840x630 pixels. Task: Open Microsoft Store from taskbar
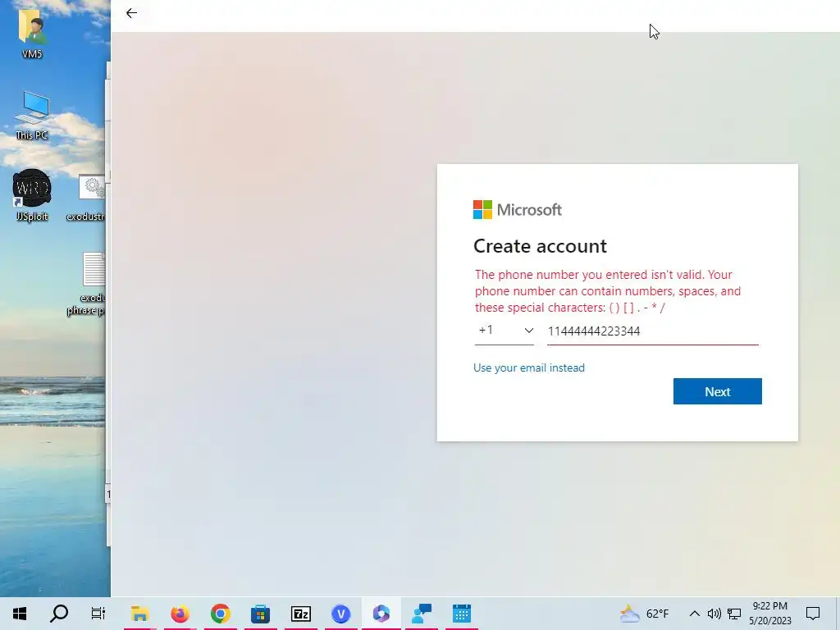click(260, 614)
